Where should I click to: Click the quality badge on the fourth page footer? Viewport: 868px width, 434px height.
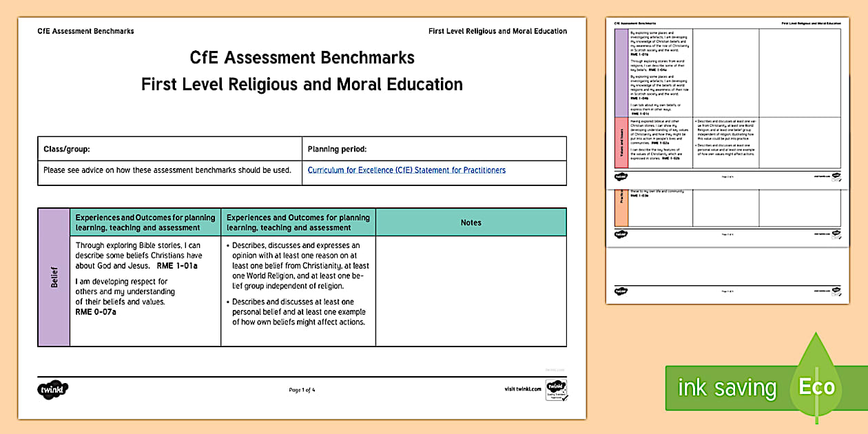pyautogui.click(x=835, y=291)
